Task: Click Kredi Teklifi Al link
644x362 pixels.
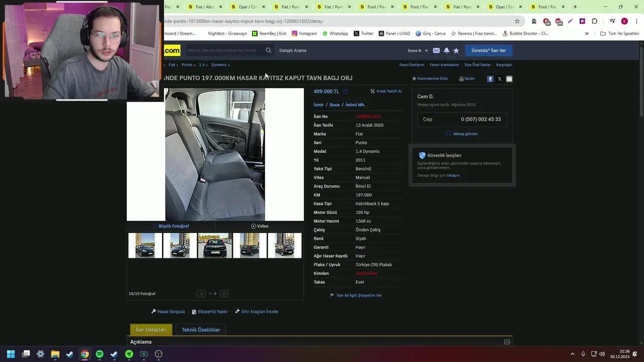Action: pyautogui.click(x=386, y=92)
